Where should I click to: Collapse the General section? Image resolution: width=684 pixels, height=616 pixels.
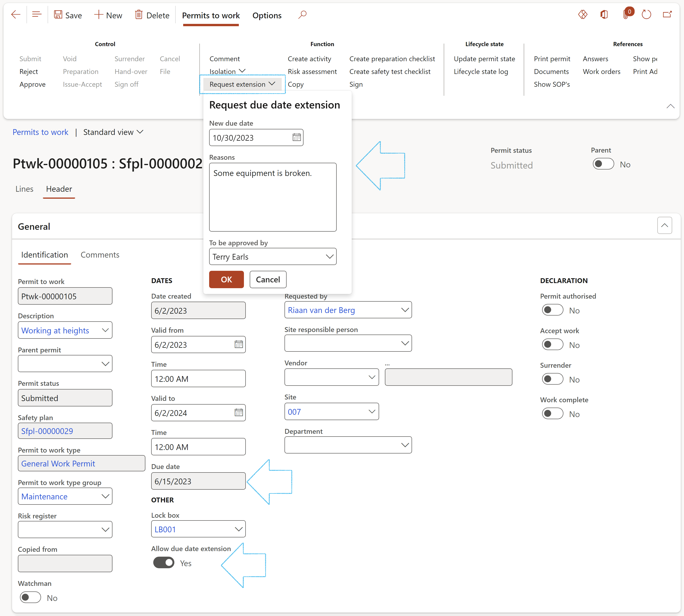click(664, 225)
